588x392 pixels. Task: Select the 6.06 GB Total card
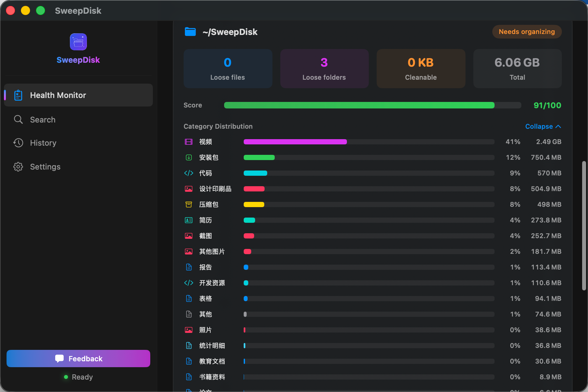click(x=517, y=69)
